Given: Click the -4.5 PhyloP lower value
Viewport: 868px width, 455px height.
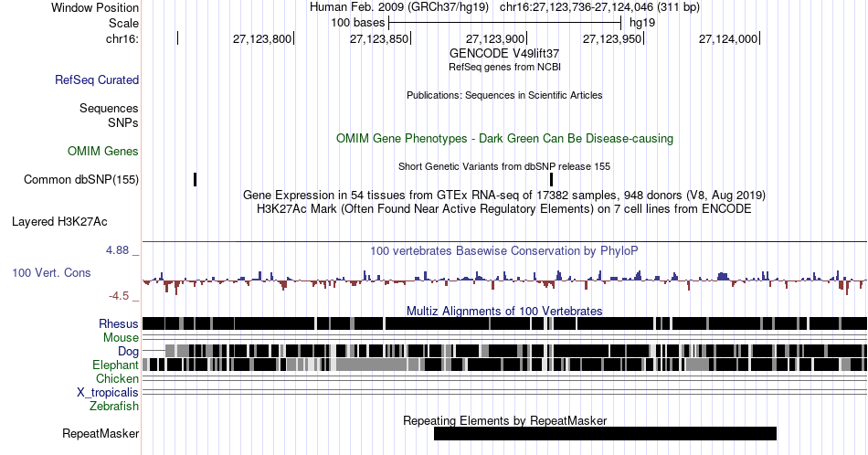Looking at the screenshot, I should [119, 296].
